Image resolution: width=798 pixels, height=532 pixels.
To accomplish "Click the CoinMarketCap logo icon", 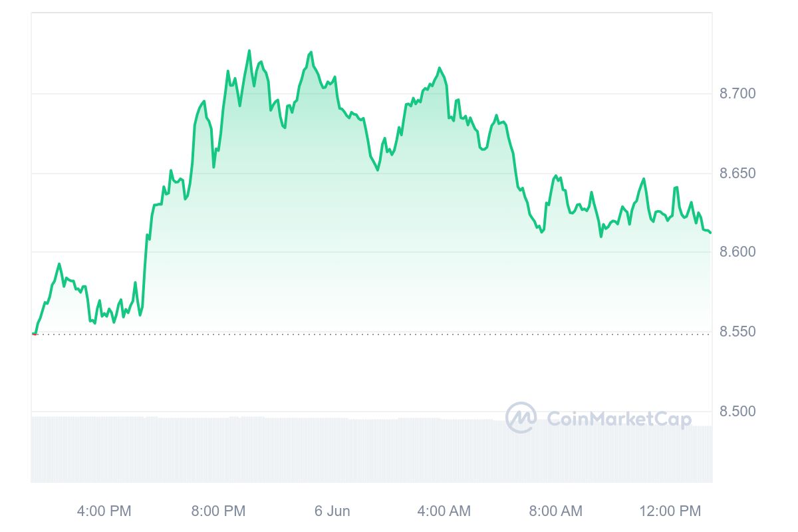I will (x=521, y=418).
